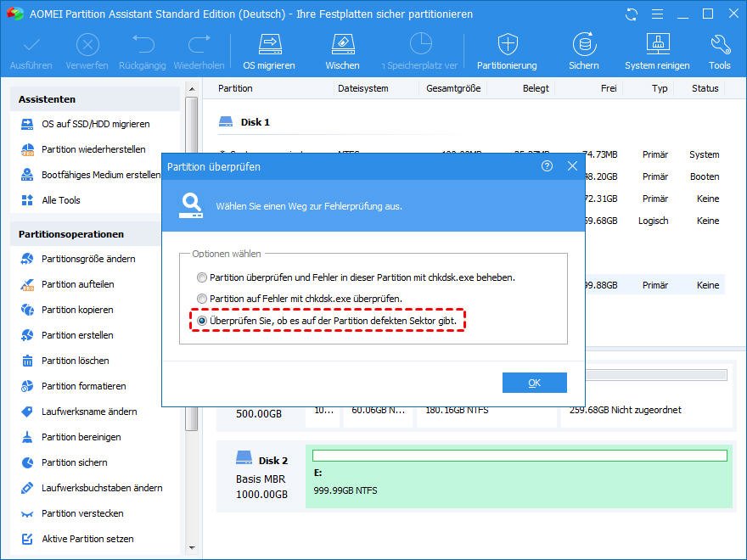Click the Gesamtgröße column header

(x=453, y=88)
